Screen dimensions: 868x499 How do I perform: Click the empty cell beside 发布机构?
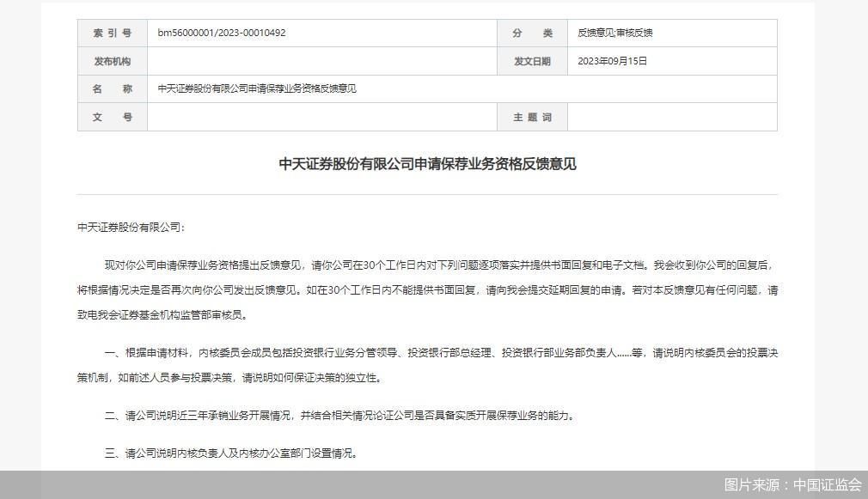click(x=318, y=60)
